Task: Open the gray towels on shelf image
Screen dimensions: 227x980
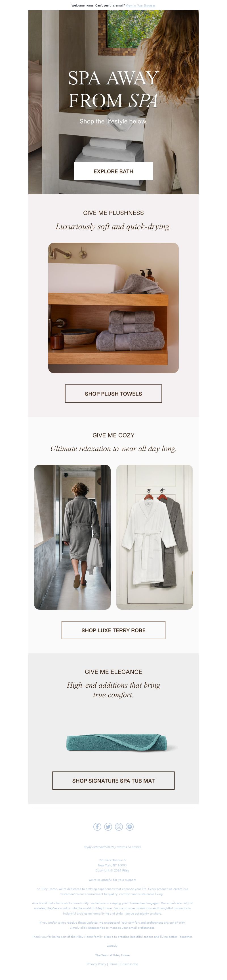Action: pos(113,308)
